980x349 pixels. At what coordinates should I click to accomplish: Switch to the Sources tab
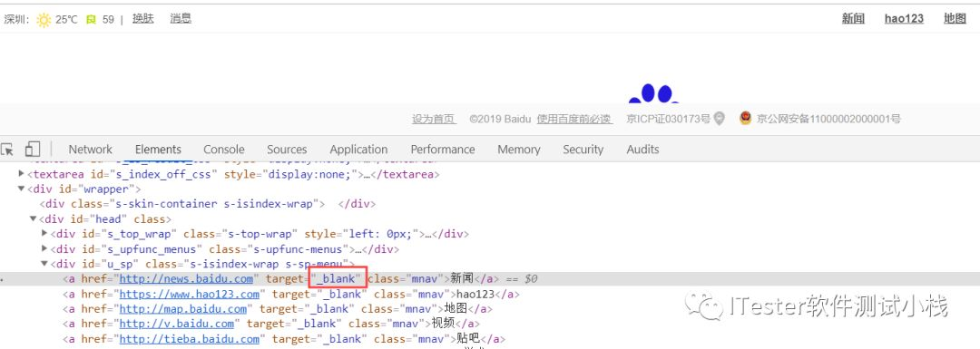(287, 150)
